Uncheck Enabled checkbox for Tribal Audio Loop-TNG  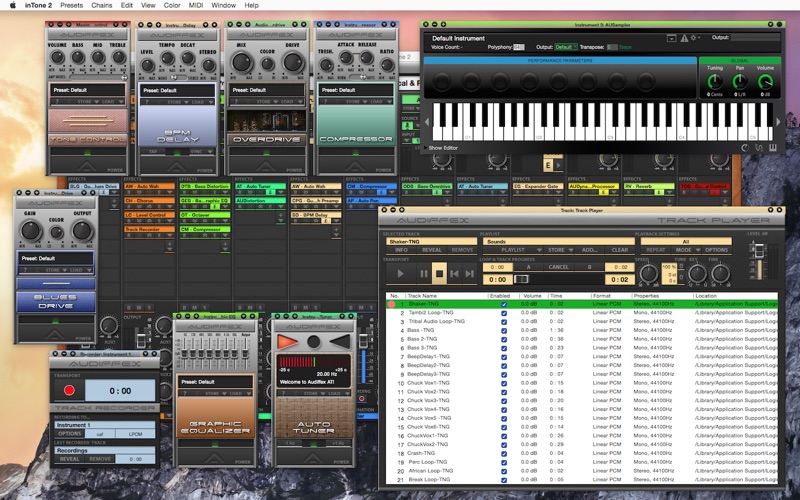tap(504, 321)
